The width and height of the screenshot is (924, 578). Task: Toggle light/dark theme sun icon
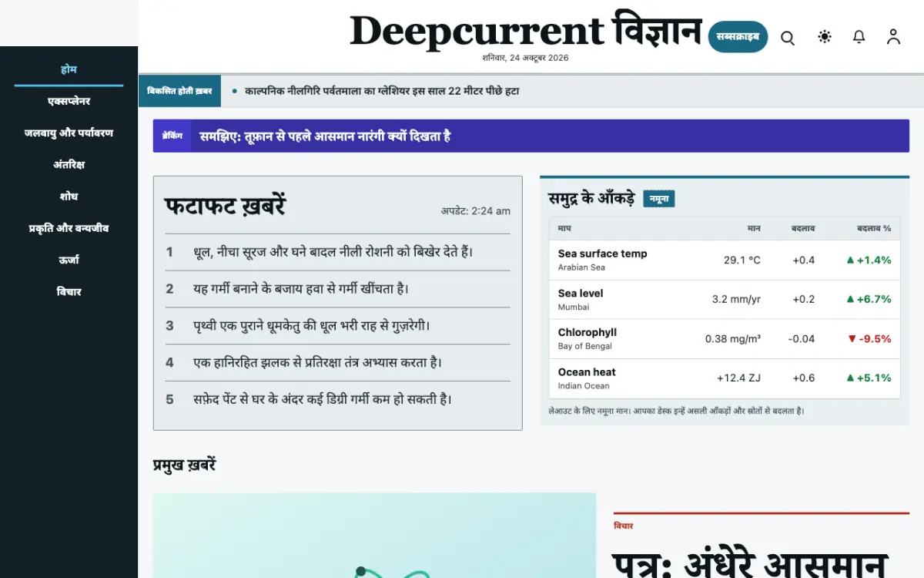tap(825, 37)
